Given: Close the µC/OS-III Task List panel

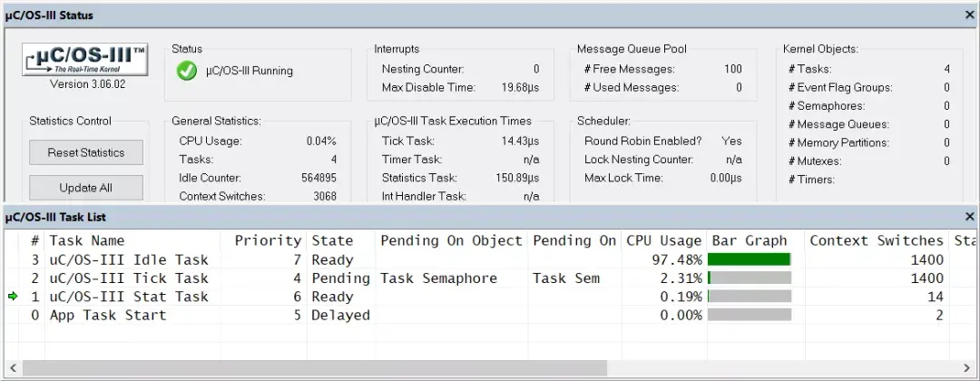Looking at the screenshot, I should (x=969, y=217).
